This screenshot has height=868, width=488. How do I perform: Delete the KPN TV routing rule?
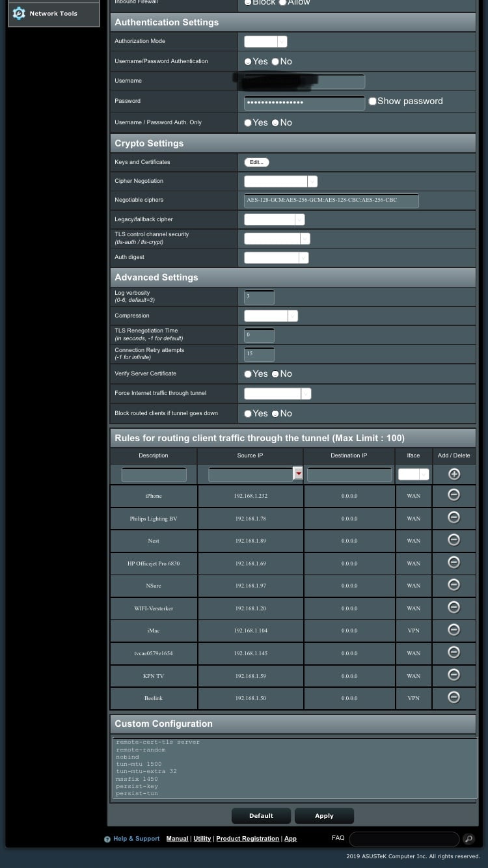coord(454,675)
